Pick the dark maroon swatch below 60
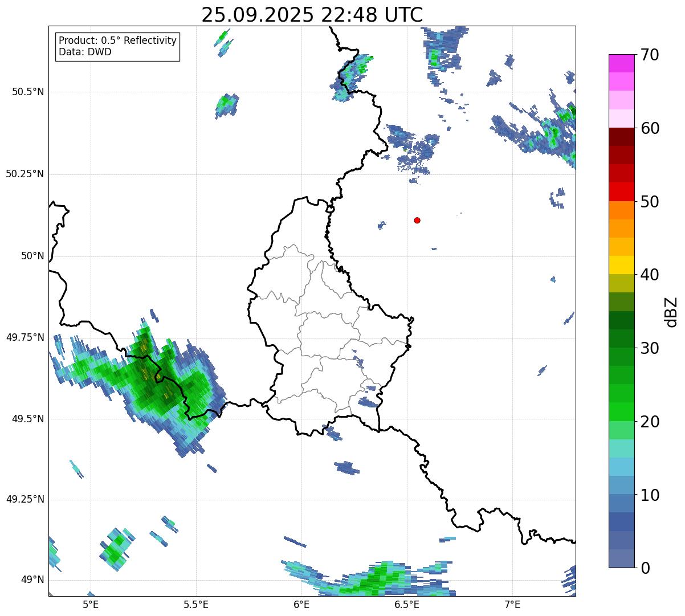The width and height of the screenshot is (685, 616). 621,137
